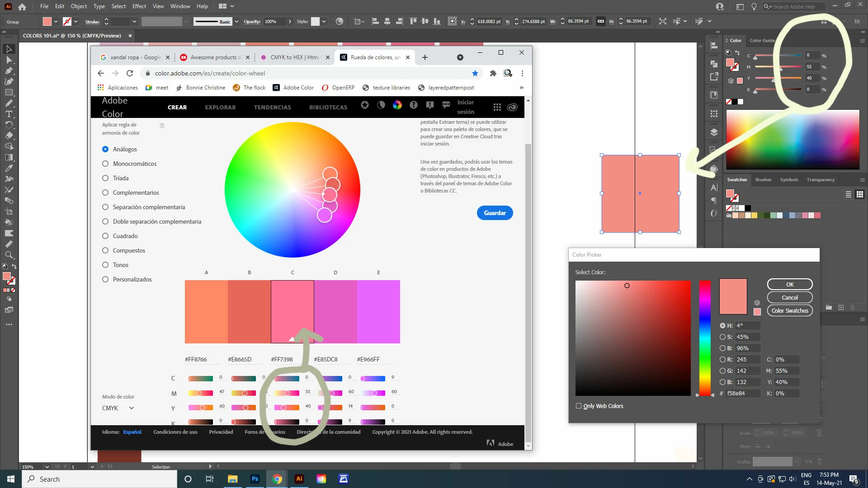Click the Guardar button
The width and height of the screenshot is (868, 488).
(495, 213)
